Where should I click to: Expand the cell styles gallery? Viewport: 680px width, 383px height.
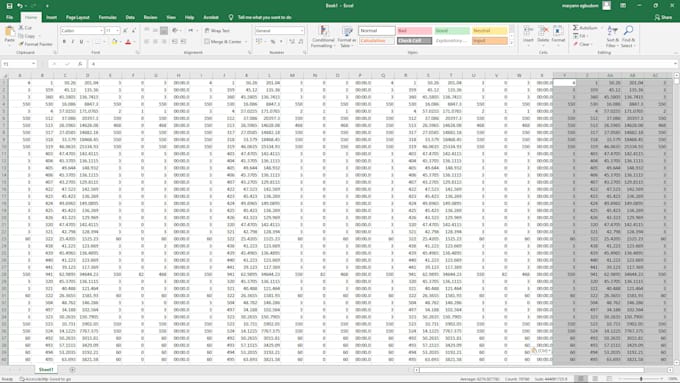click(x=511, y=43)
